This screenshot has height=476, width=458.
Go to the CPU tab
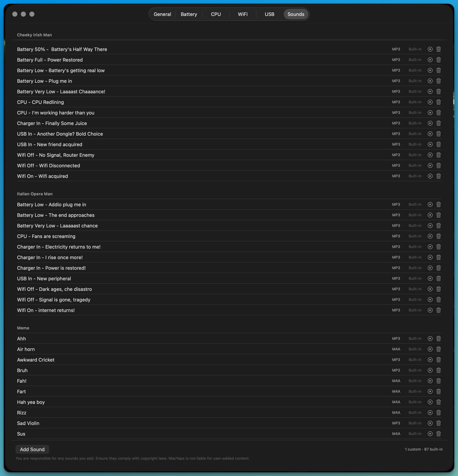(x=216, y=14)
